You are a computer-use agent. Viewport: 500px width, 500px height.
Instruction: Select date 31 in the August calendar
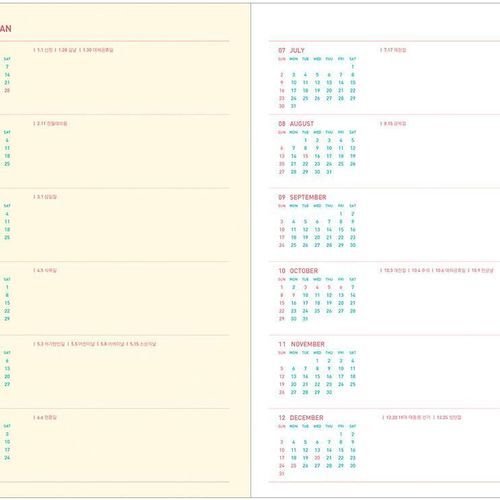pos(329,172)
